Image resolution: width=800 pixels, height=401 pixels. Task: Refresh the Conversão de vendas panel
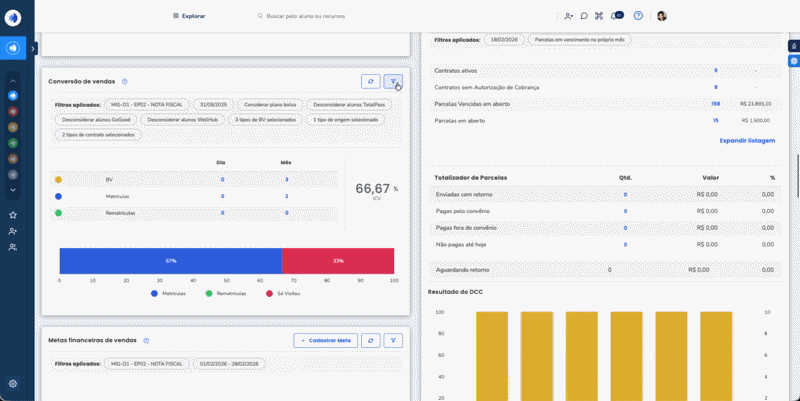(371, 81)
